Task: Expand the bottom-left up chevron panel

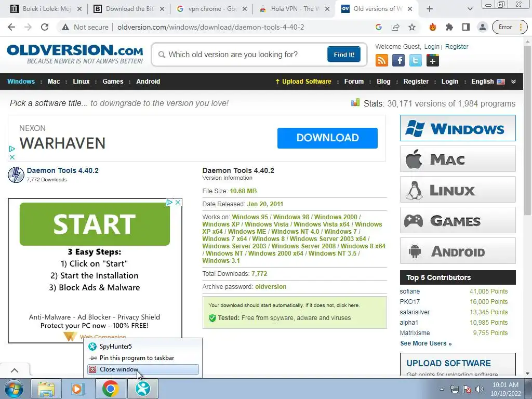Action: pos(15,370)
